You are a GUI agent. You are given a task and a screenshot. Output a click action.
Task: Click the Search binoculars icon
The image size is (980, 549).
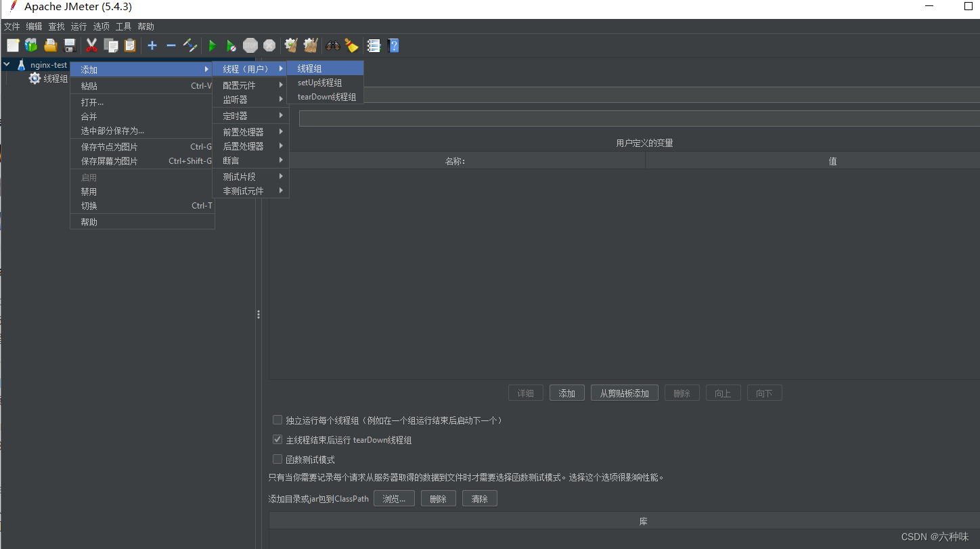click(x=332, y=45)
